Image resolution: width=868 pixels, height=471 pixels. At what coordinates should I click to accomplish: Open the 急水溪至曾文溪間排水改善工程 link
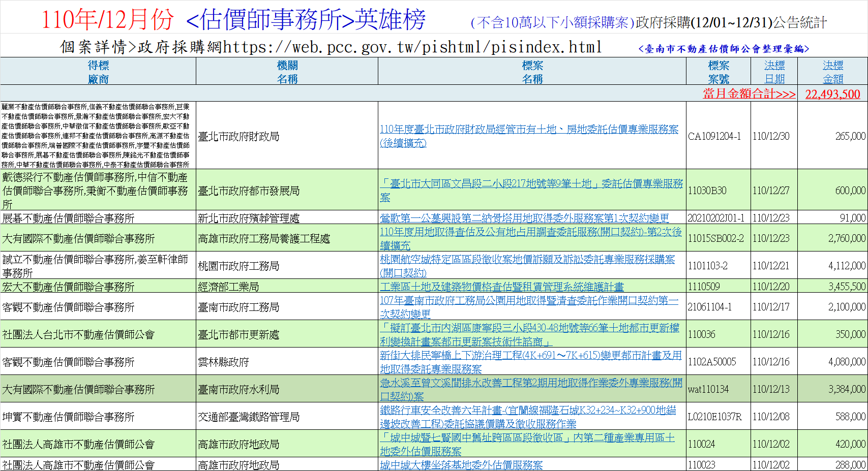click(x=531, y=383)
